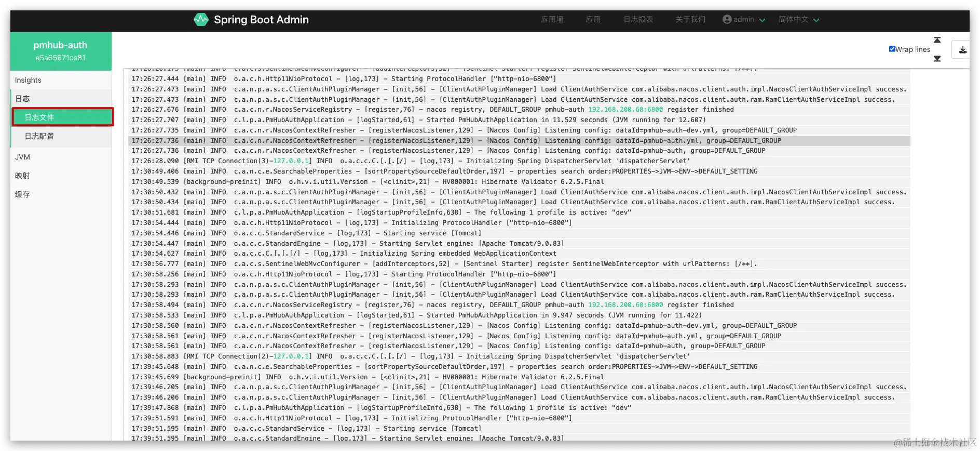
Task: Click the 17:30:49.406 SearchableProperties log line
Action: (519, 171)
